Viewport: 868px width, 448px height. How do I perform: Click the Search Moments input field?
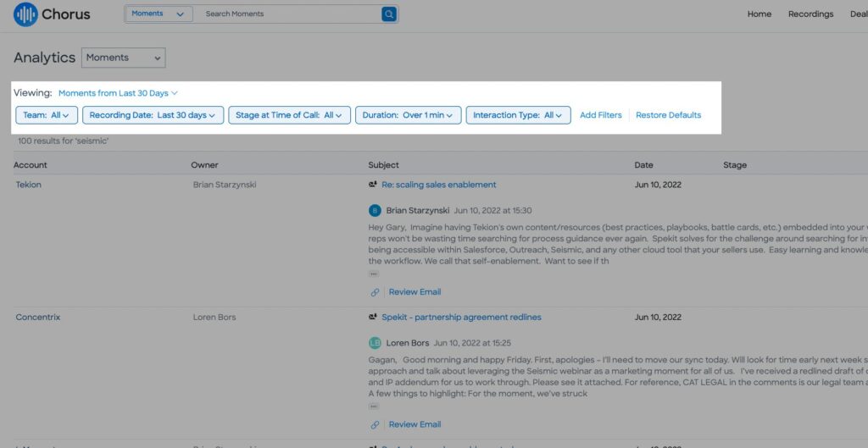pyautogui.click(x=288, y=14)
